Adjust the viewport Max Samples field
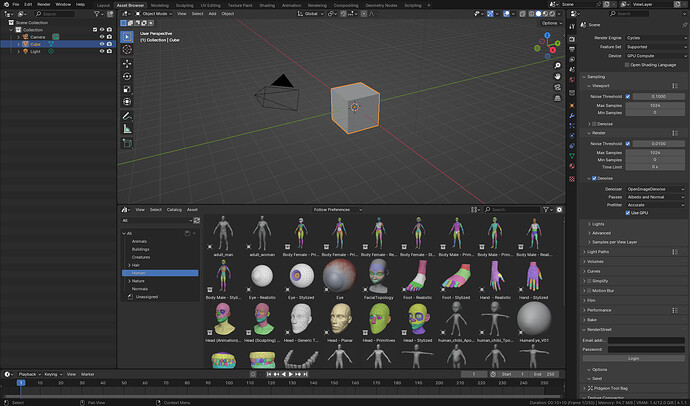This screenshot has height=406, width=690. coord(655,106)
